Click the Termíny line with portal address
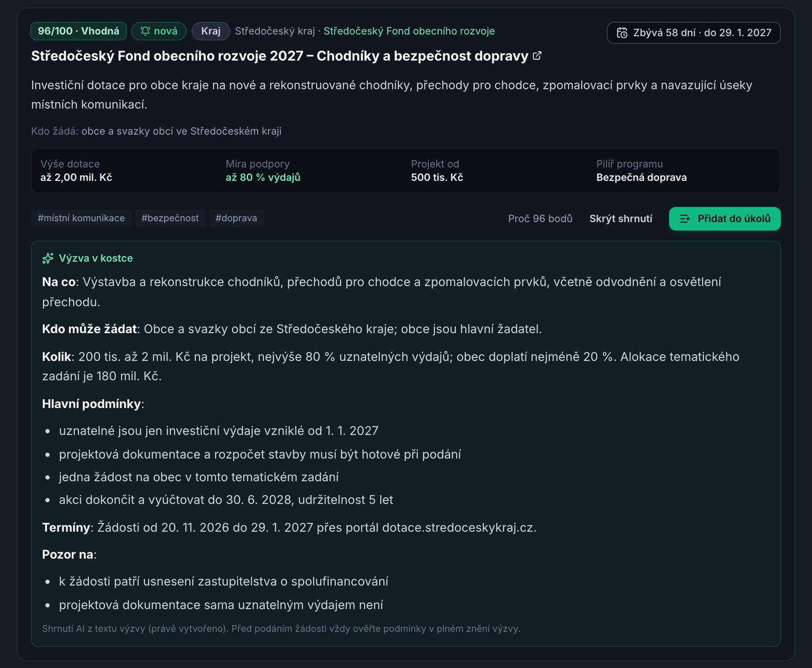 click(x=289, y=528)
